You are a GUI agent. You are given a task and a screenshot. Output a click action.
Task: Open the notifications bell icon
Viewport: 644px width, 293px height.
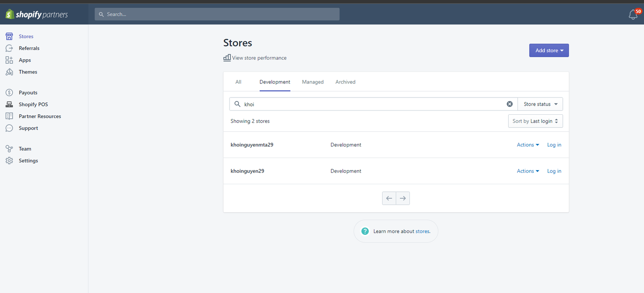coord(633,15)
